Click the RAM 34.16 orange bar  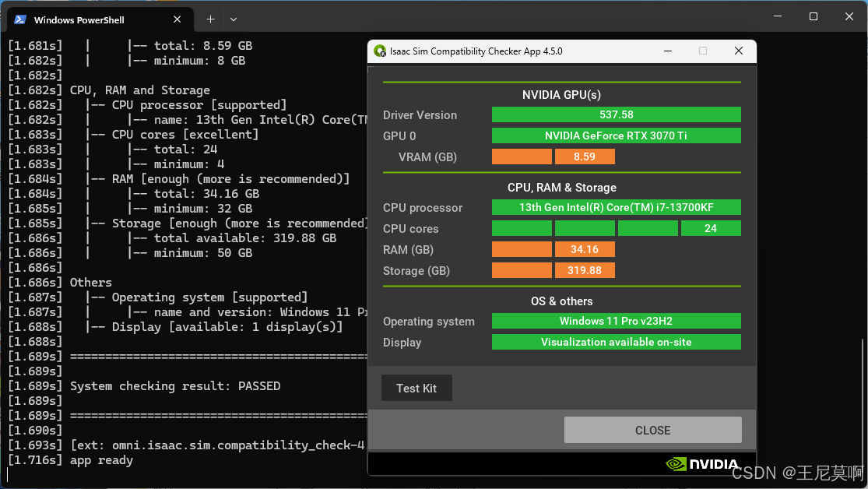(585, 249)
